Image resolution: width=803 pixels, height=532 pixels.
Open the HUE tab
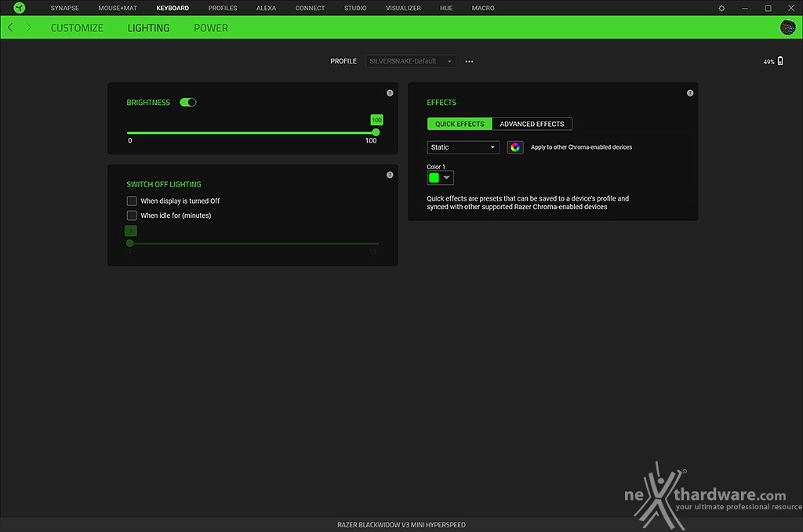(x=446, y=8)
